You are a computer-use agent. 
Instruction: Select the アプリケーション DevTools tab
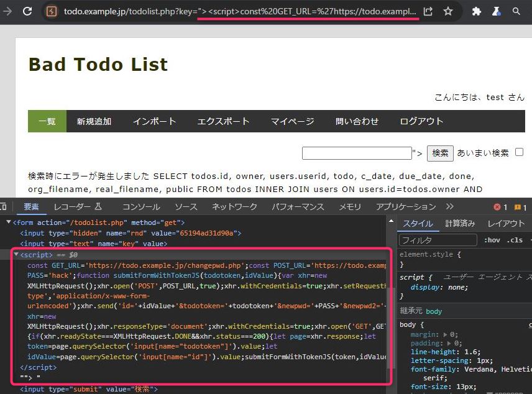pos(405,207)
